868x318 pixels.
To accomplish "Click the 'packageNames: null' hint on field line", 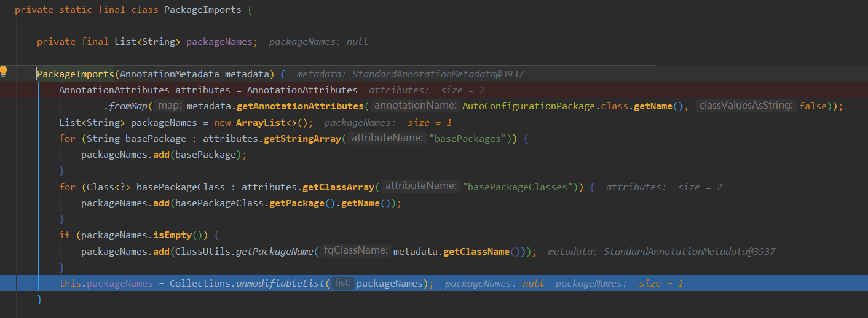I will click(318, 42).
